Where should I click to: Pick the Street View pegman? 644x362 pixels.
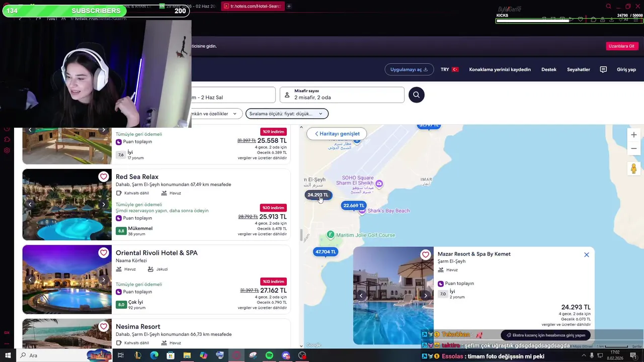(633, 169)
